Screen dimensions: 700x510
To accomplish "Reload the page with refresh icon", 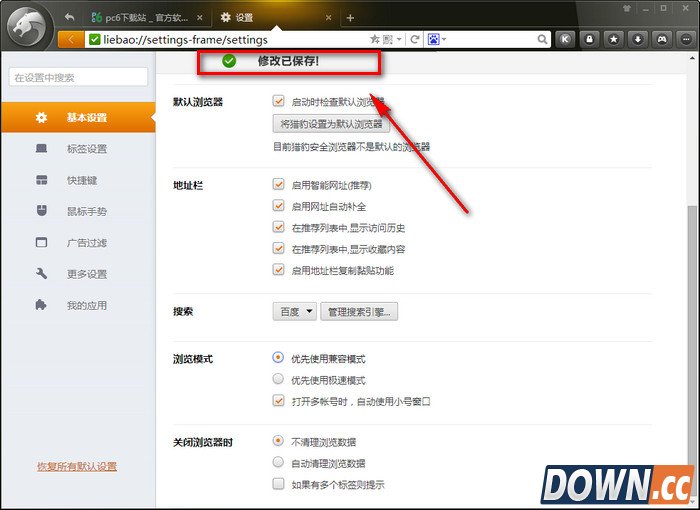I will click(415, 39).
